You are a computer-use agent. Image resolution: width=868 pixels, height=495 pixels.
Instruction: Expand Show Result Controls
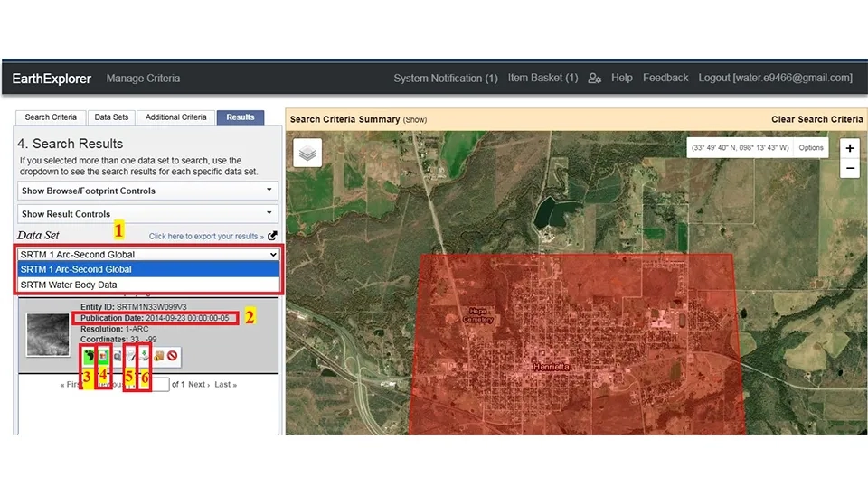point(147,214)
